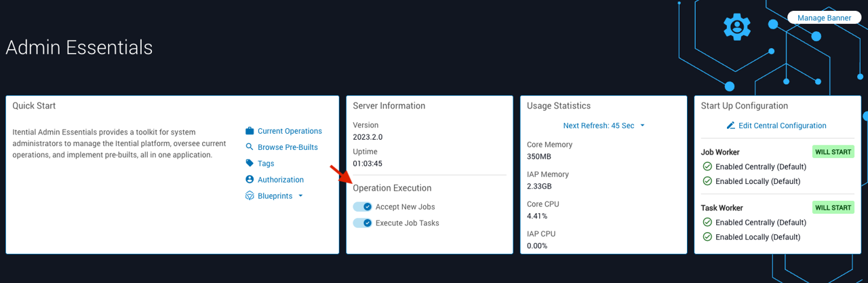Select the IAP CPU value 0.00%

[x=537, y=246]
